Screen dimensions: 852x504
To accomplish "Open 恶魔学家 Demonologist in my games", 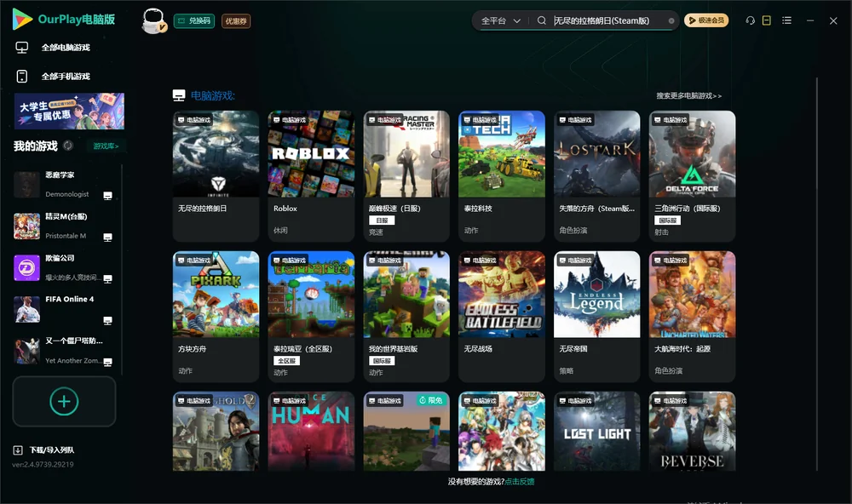I will [x=64, y=185].
